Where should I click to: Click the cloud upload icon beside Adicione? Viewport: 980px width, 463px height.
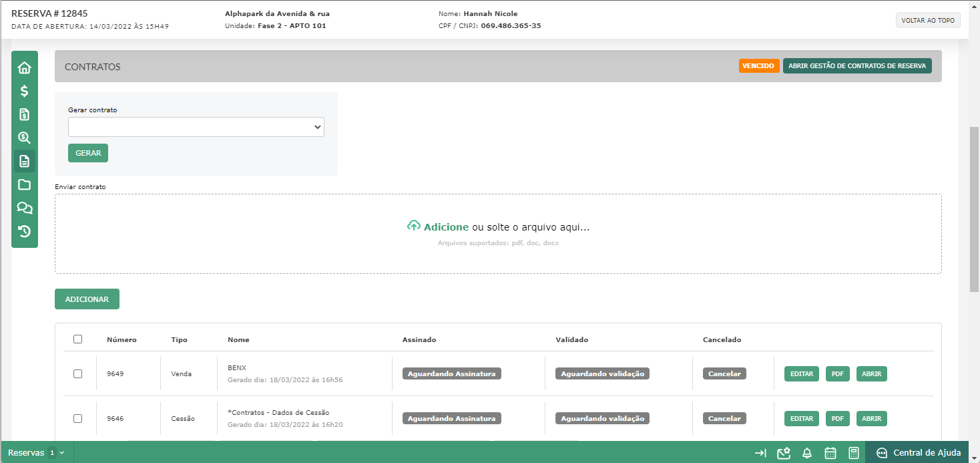[413, 226]
